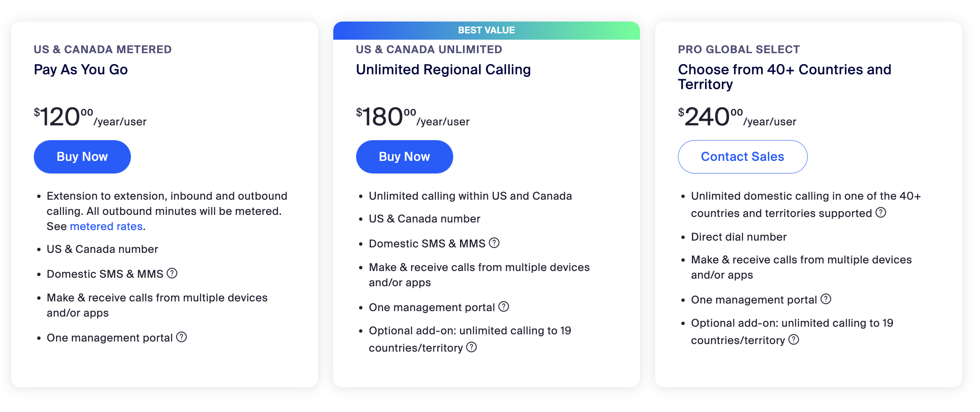Click help icon beside countries and territories supported

click(x=881, y=212)
